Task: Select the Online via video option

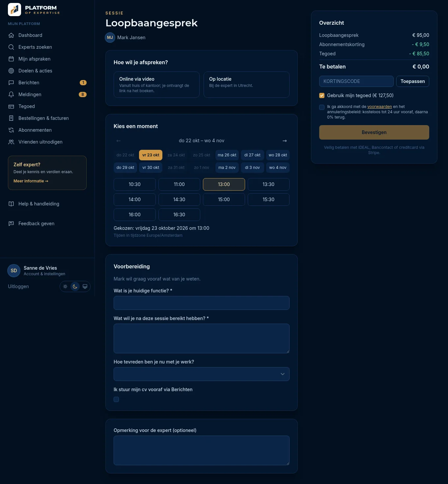Action: click(x=156, y=85)
